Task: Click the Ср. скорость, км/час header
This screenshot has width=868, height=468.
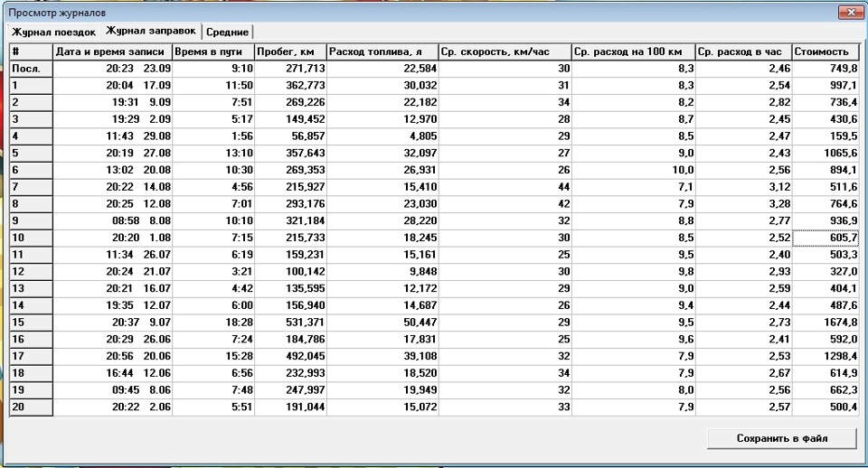Action: coord(505,51)
